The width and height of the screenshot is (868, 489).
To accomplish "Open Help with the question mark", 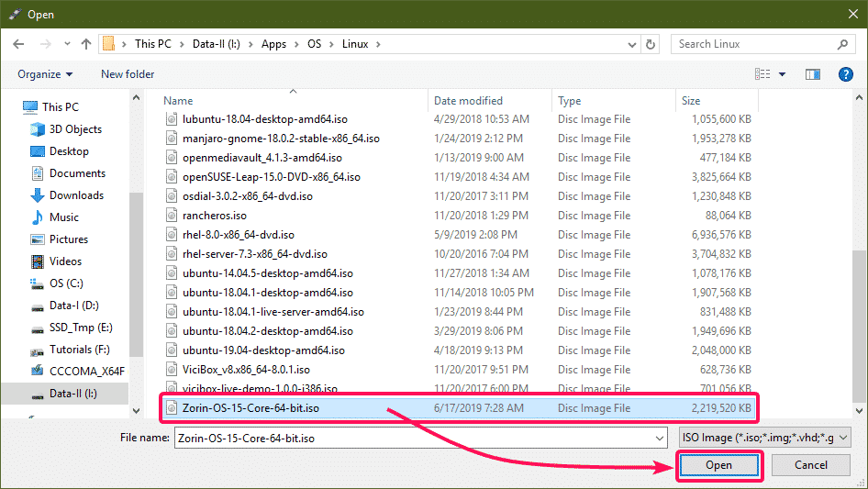I will coord(845,74).
